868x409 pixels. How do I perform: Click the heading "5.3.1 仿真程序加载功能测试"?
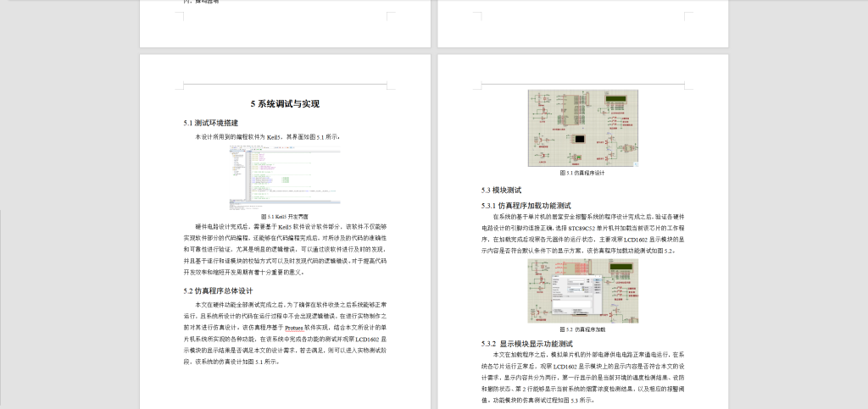pyautogui.click(x=526, y=206)
